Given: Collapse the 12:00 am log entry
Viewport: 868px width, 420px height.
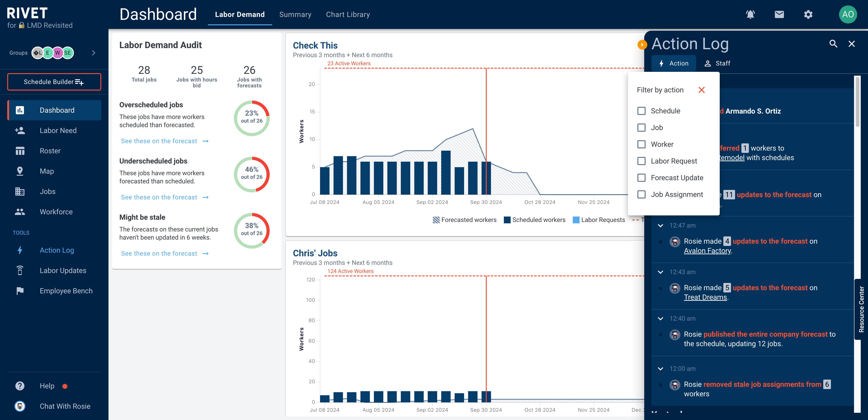Looking at the screenshot, I should (x=660, y=369).
